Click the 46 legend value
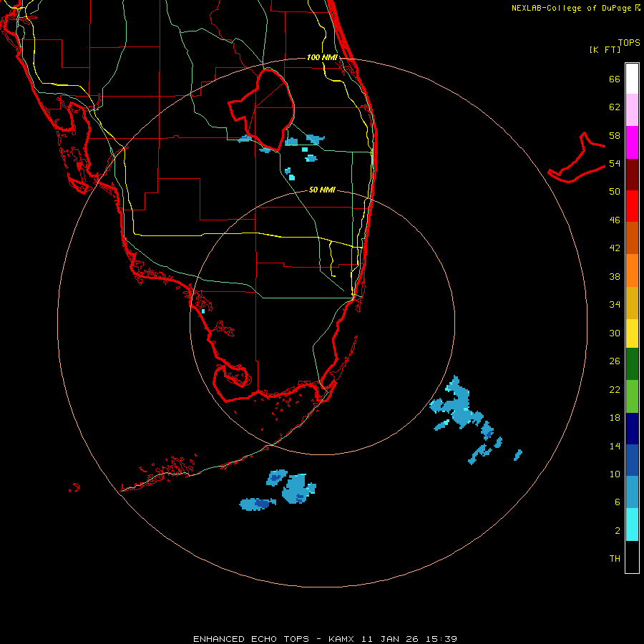 pos(615,220)
